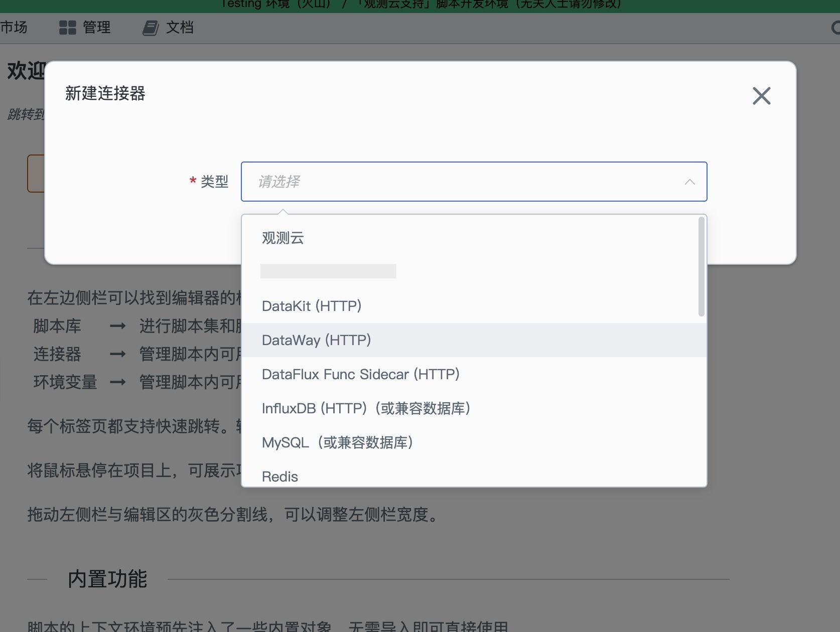Pick MySQL (或兼容数据库) from the list

pos(474,442)
